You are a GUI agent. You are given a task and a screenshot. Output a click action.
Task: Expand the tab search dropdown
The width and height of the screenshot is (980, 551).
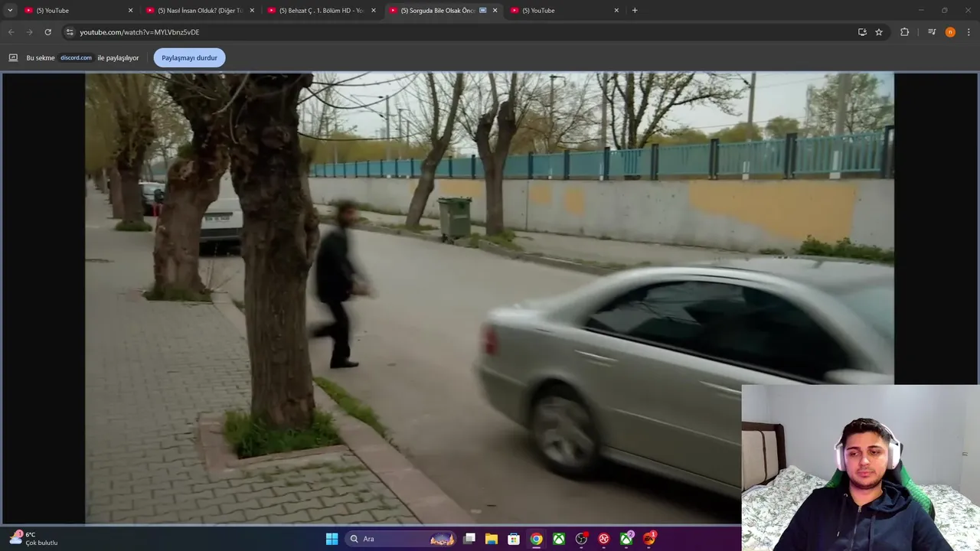point(10,10)
